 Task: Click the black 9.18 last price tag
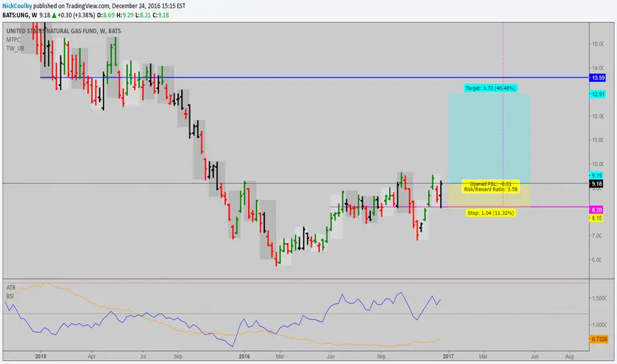point(596,184)
